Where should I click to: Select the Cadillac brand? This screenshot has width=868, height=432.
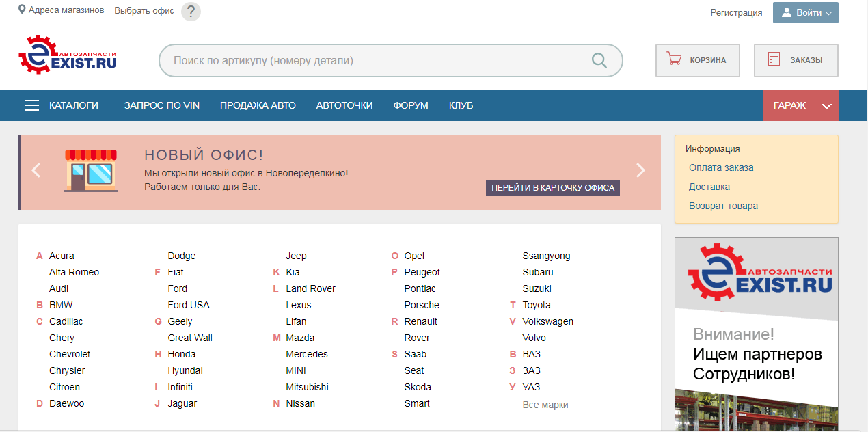tap(66, 321)
